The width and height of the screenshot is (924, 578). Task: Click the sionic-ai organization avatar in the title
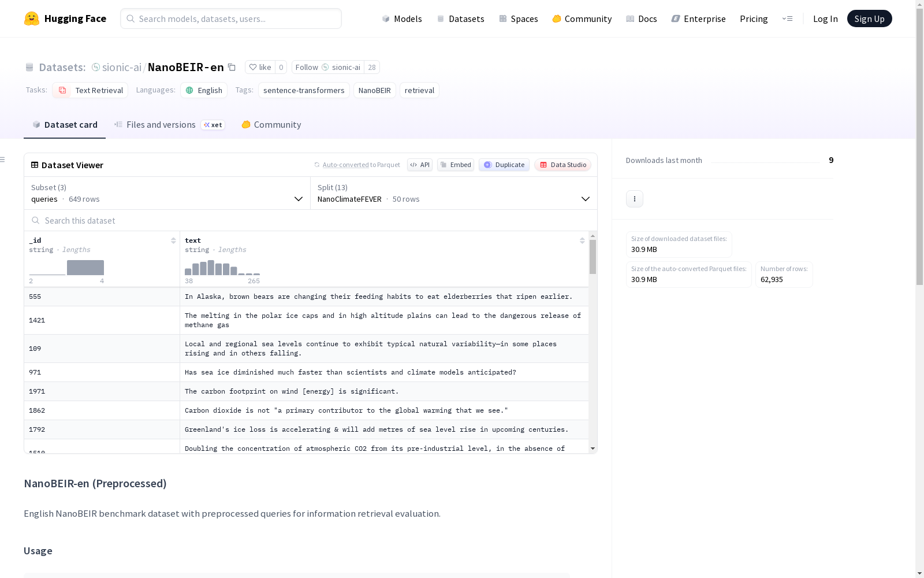tap(96, 67)
